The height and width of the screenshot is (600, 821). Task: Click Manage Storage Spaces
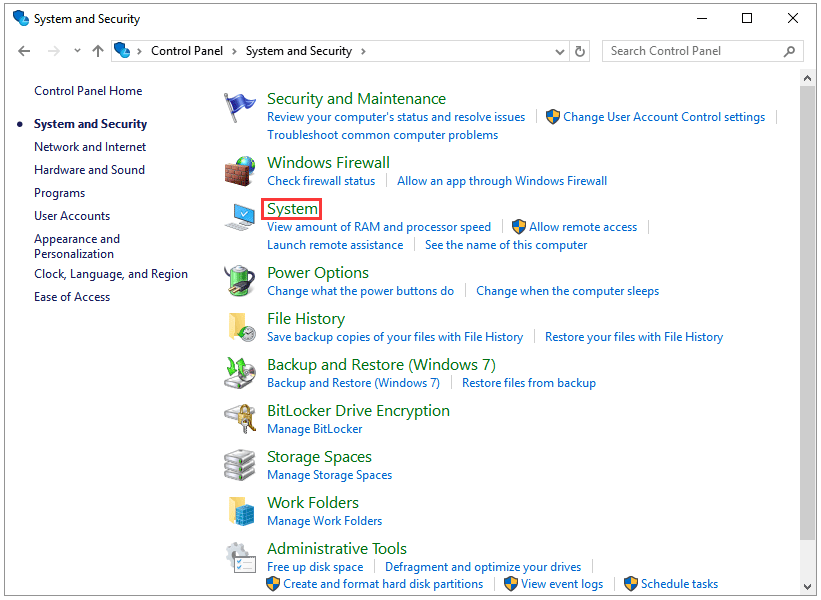[x=329, y=475]
